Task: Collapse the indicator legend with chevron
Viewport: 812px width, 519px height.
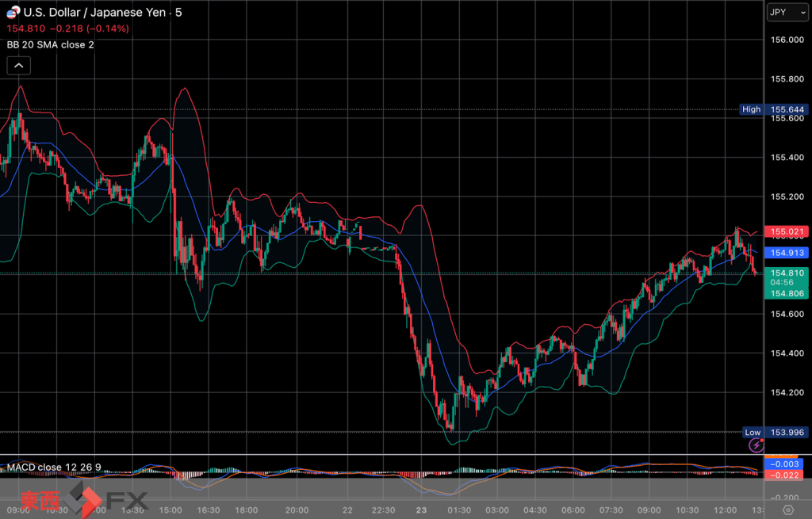Action: pos(19,66)
